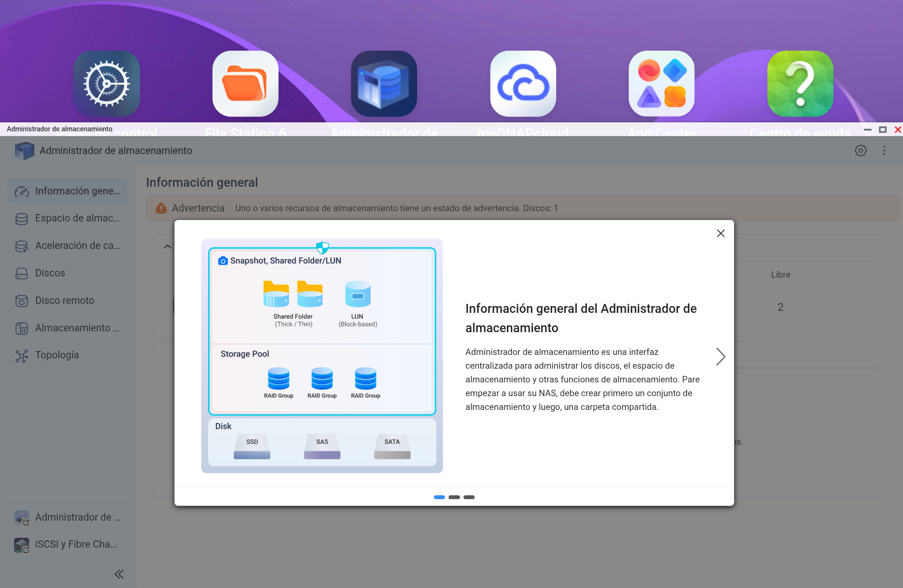Jump to third page indicator dot

[469, 497]
